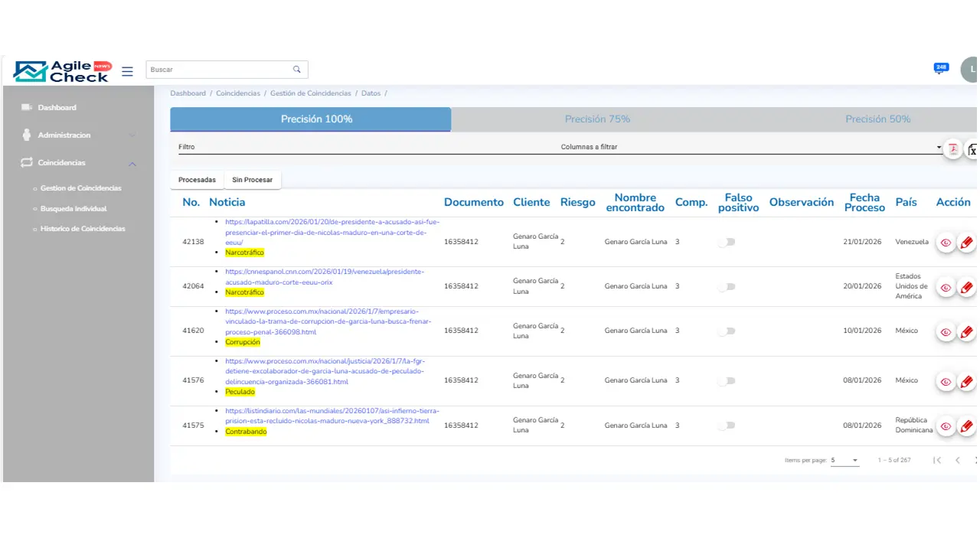Image resolution: width=980 pixels, height=551 pixels.
Task: View details of row 41620 with eye icon
Action: click(946, 332)
